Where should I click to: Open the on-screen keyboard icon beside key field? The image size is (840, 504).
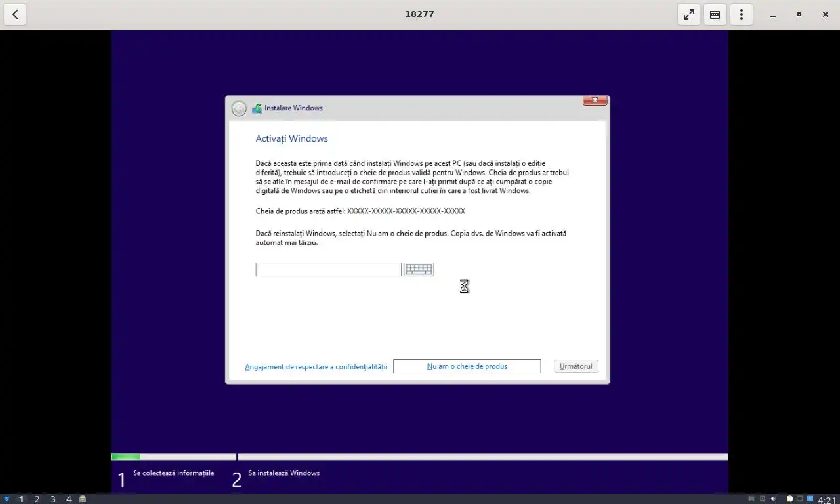coord(419,269)
